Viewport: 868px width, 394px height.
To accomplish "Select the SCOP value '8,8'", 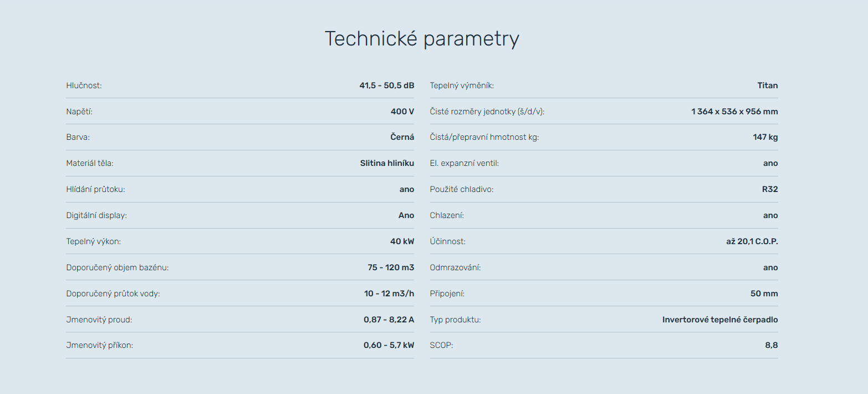I will (771, 345).
